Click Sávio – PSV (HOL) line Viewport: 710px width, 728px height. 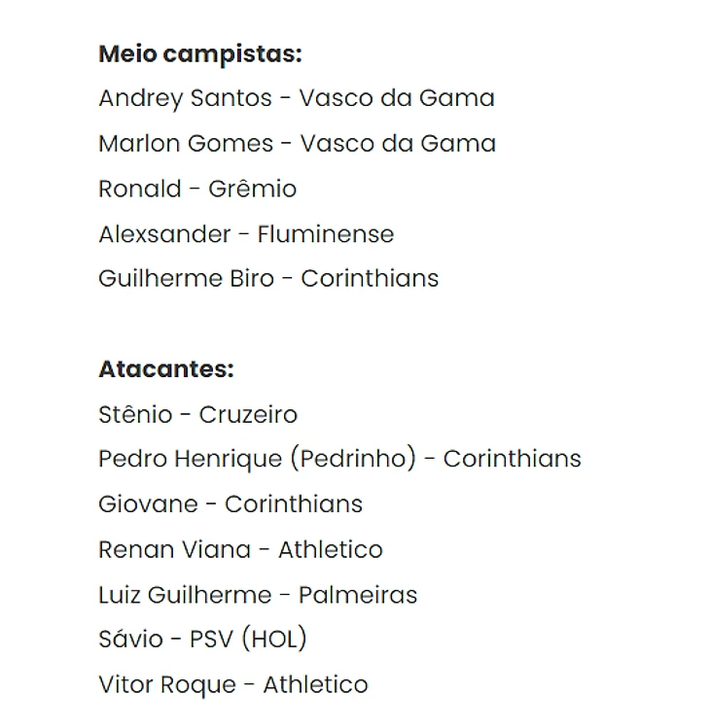click(x=202, y=639)
